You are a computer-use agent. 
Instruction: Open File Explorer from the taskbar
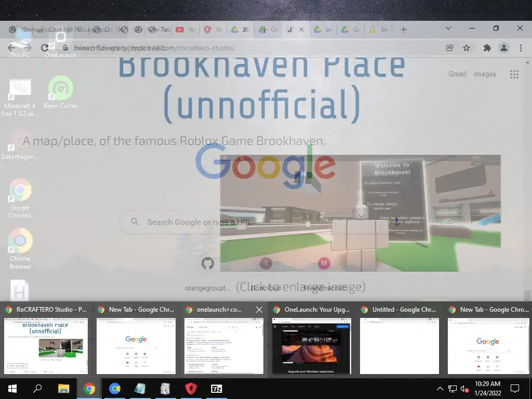63,389
